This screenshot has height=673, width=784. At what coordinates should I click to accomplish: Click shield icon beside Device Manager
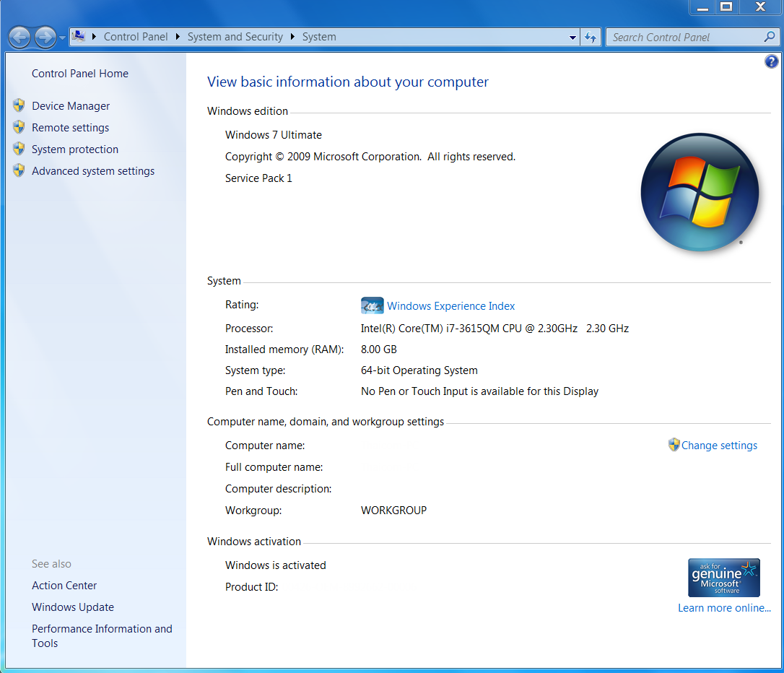(19, 105)
